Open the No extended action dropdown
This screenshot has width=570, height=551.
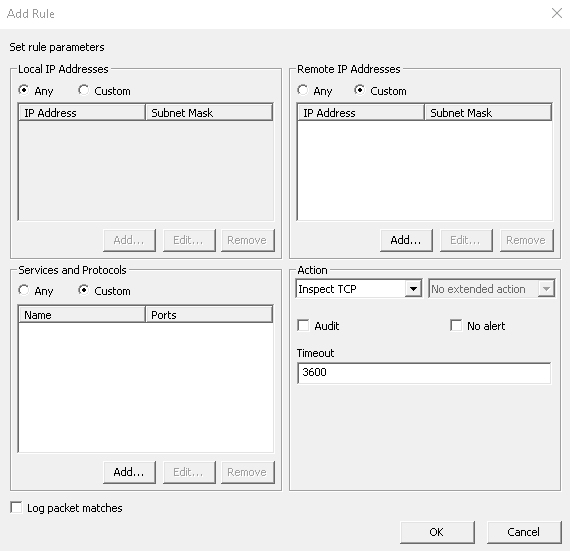tap(491, 289)
